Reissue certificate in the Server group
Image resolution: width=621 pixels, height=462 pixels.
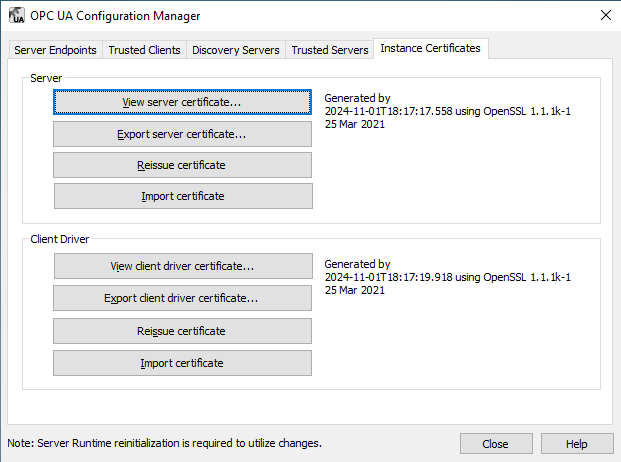[182, 165]
